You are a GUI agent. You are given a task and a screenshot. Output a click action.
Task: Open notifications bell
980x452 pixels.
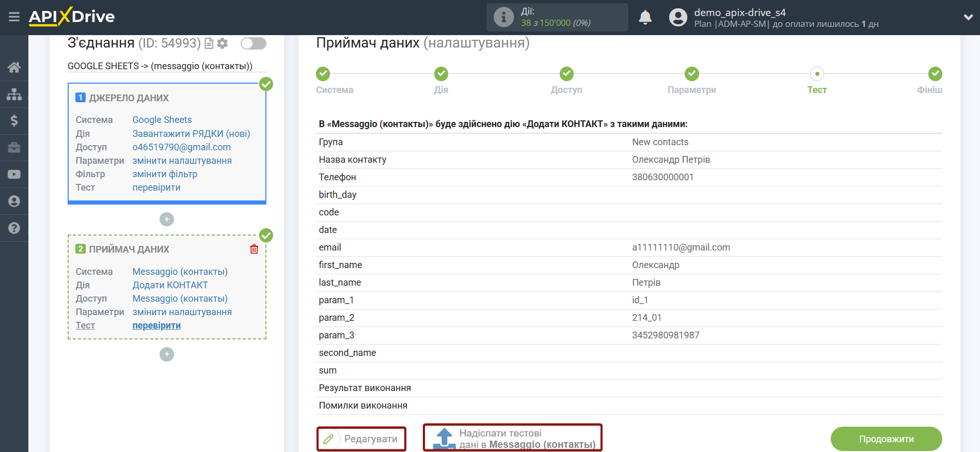pos(645,17)
